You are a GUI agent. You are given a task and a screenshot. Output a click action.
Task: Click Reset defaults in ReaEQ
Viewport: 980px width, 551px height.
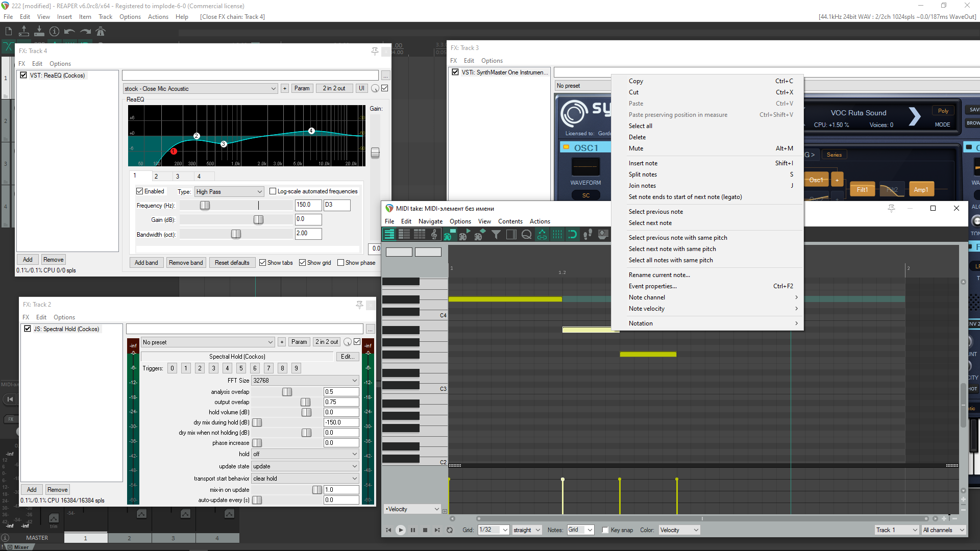(232, 263)
